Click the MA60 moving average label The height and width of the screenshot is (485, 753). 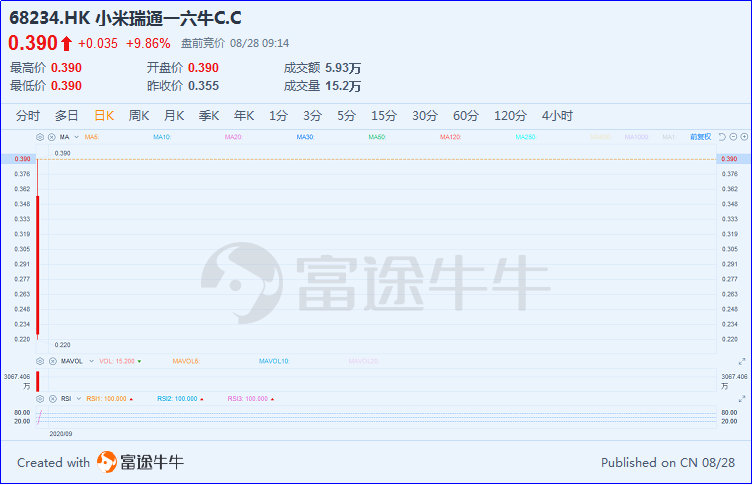pyautogui.click(x=376, y=137)
